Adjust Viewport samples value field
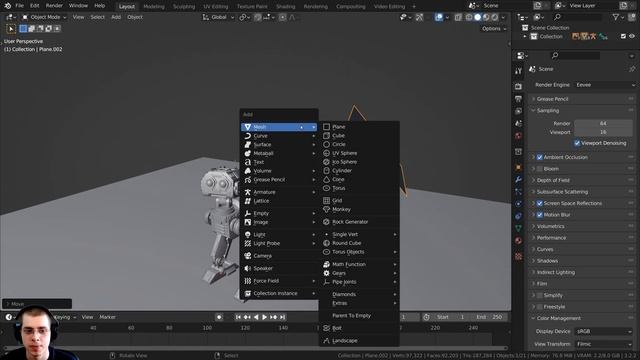 click(x=603, y=132)
